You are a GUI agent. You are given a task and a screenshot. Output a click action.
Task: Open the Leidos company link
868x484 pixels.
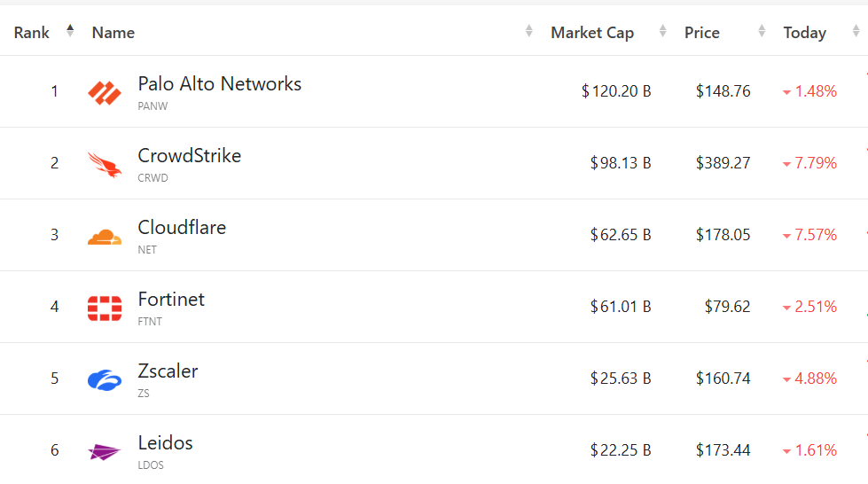pyautogui.click(x=165, y=443)
